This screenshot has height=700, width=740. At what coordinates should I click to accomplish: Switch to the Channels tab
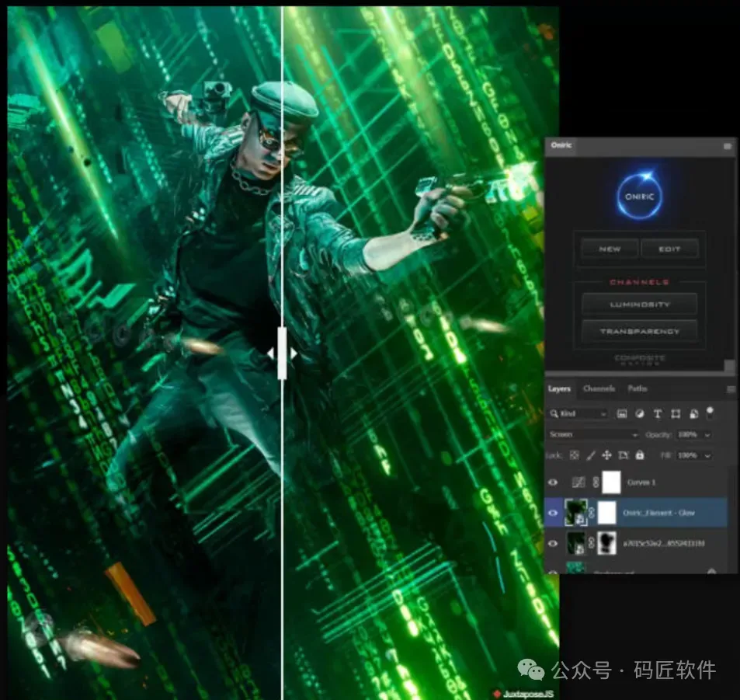pos(599,388)
